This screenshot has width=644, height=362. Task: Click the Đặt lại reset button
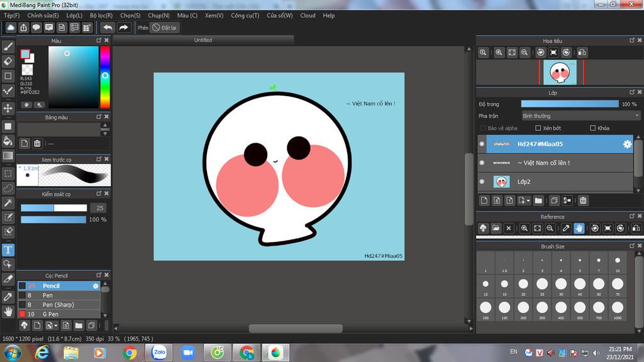point(165,28)
